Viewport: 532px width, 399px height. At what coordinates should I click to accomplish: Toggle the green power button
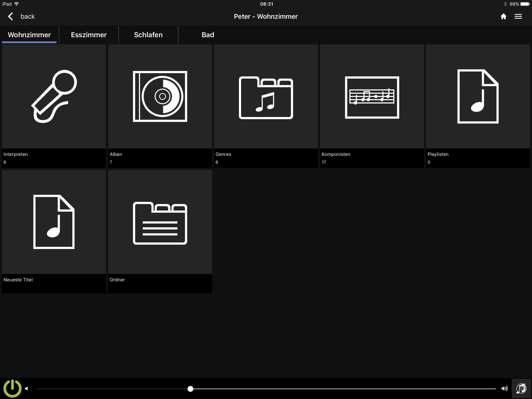tap(12, 388)
